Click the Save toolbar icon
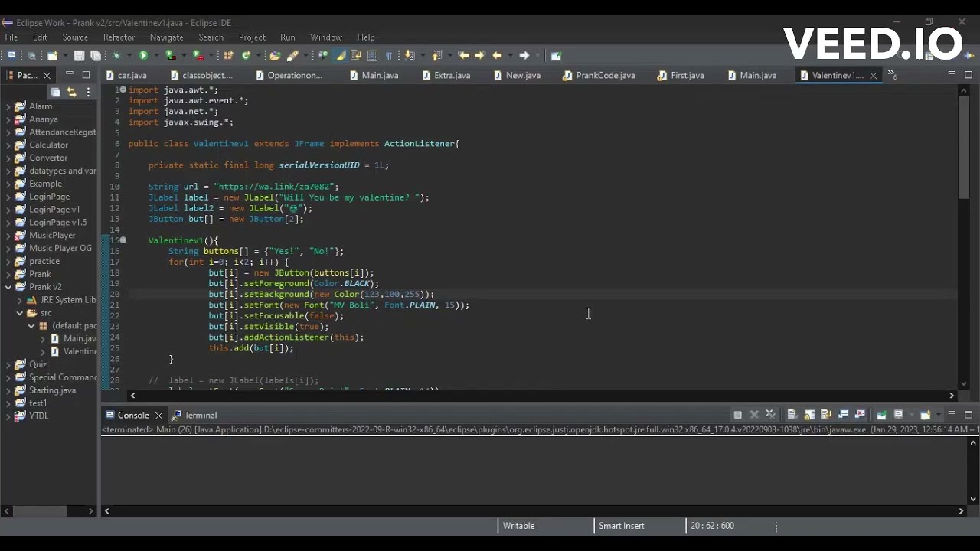 click(x=79, y=55)
